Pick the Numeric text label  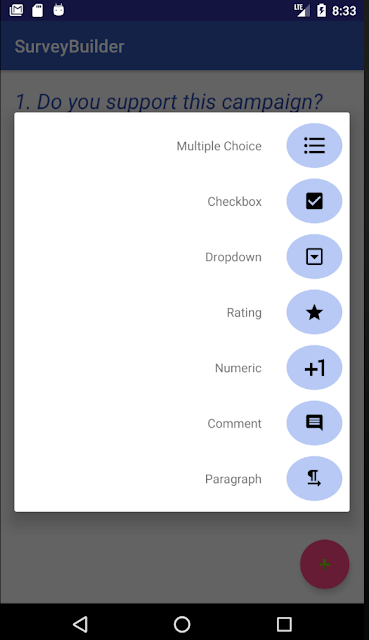[238, 368]
